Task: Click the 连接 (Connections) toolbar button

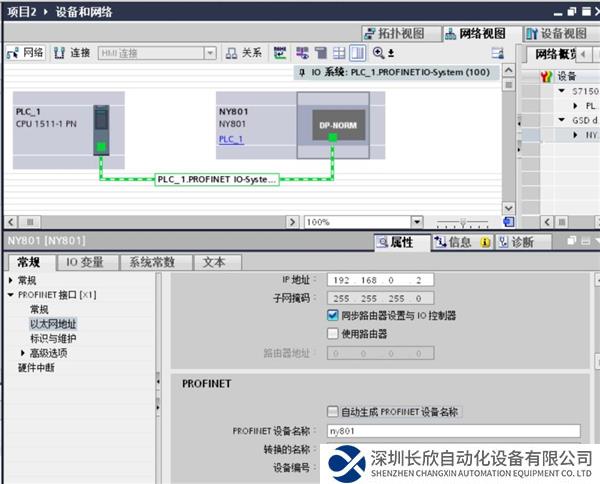Action: pyautogui.click(x=73, y=53)
